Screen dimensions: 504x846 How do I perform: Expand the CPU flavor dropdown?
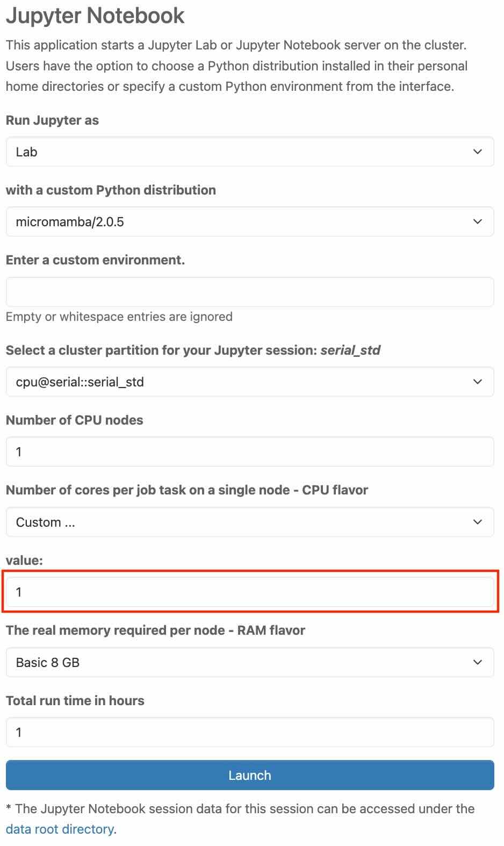(x=242, y=522)
